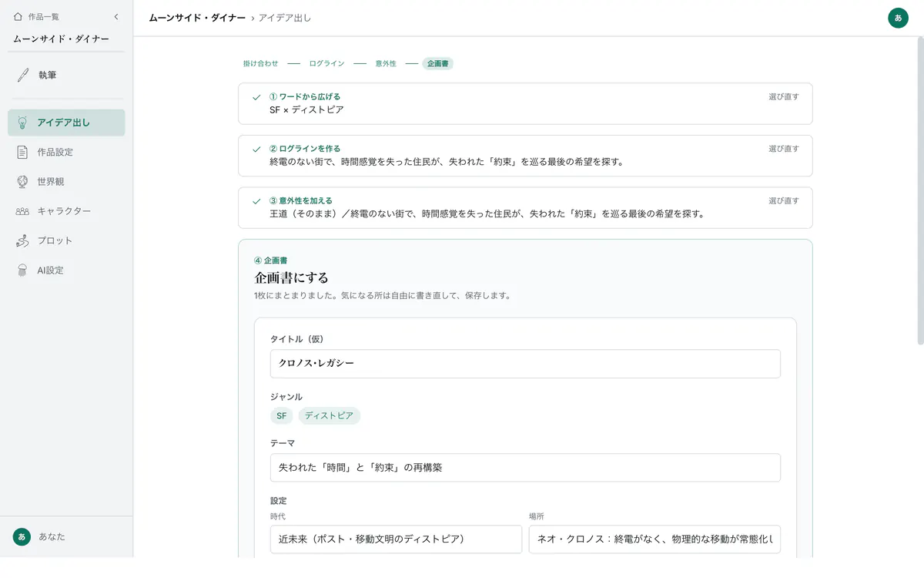Click the page's vertical scrollbar
Image resolution: width=924 pixels, height=578 pixels.
coord(919,190)
